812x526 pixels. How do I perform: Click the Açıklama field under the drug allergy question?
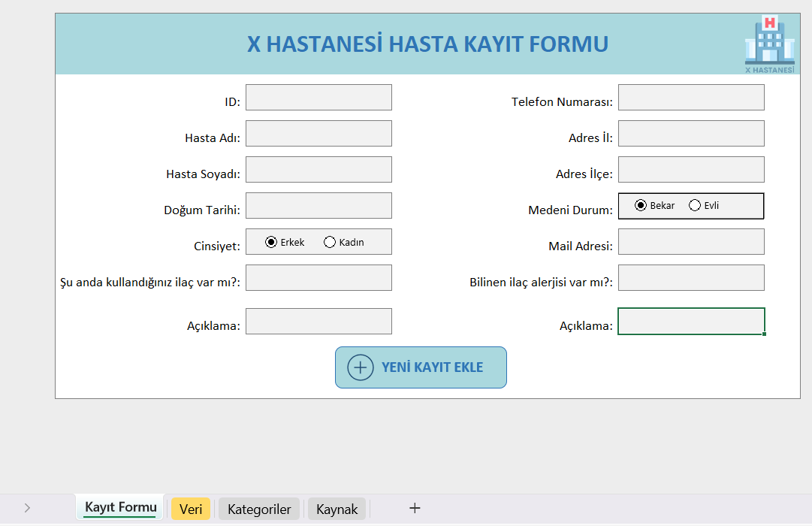(691, 322)
